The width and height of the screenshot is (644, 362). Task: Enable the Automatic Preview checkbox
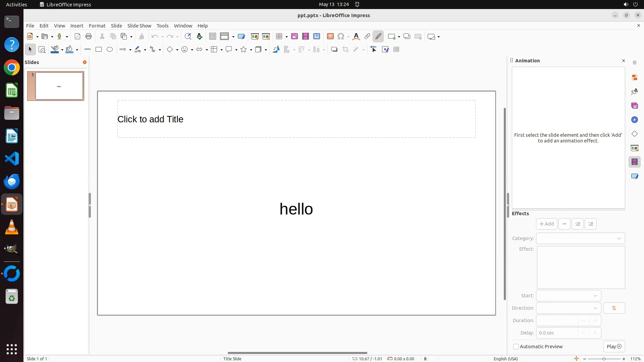coord(516,347)
